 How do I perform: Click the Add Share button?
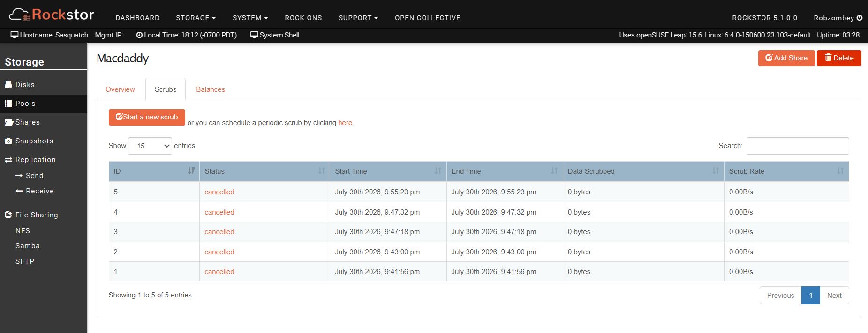pyautogui.click(x=786, y=58)
